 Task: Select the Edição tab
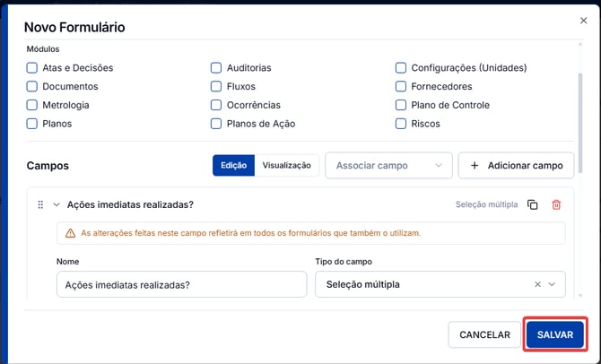tap(233, 166)
